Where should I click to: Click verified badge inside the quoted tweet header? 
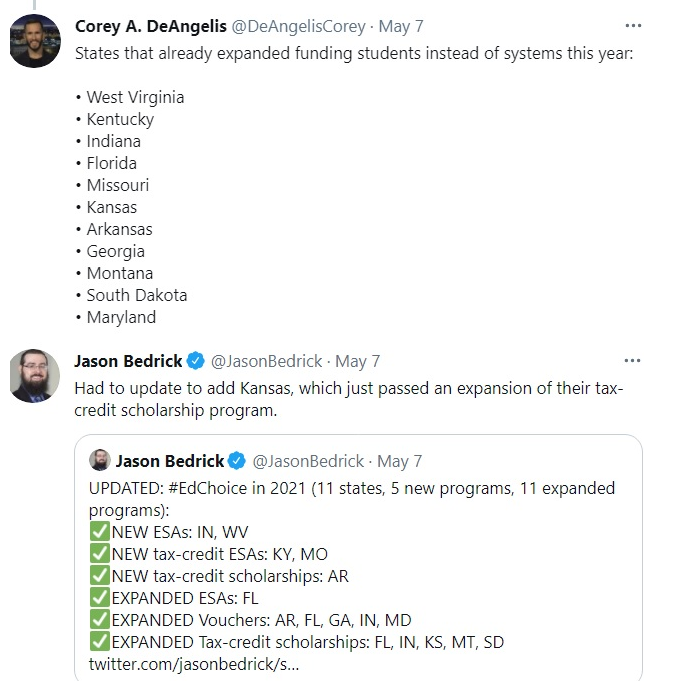237,461
